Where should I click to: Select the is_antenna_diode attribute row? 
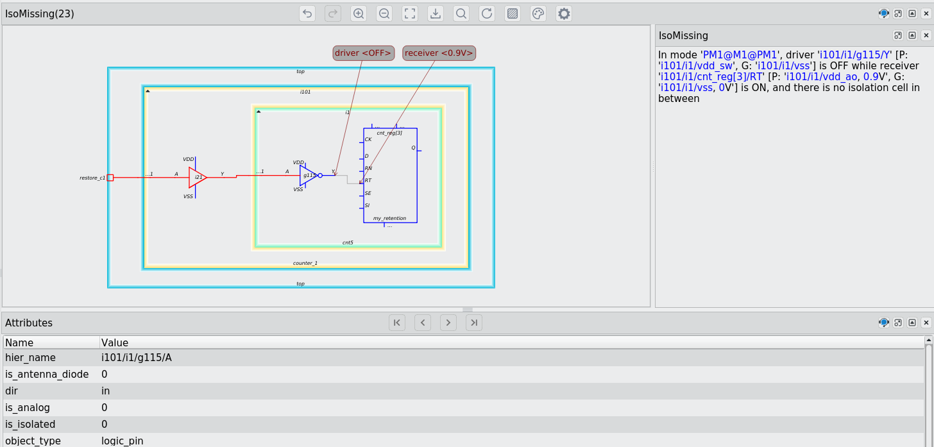[463, 374]
